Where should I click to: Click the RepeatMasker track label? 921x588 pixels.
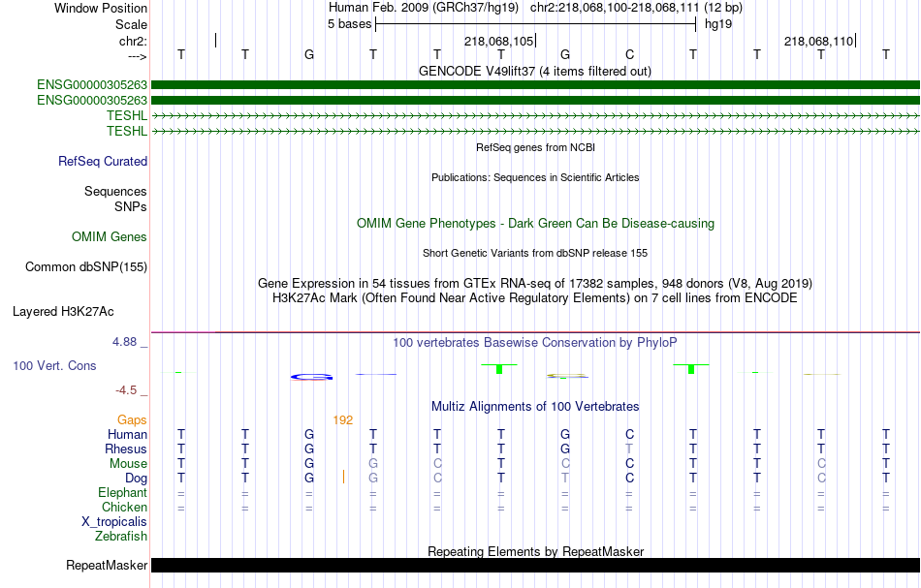tap(107, 565)
